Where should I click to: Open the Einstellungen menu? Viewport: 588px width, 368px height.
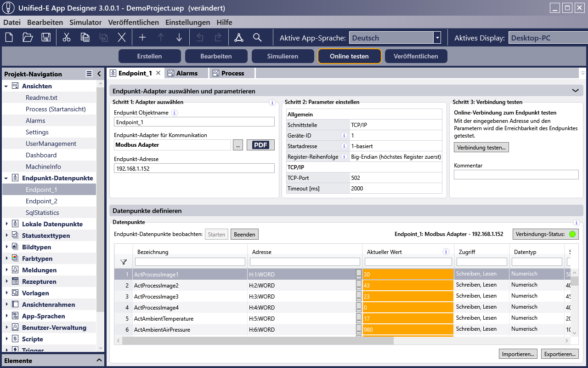(x=188, y=22)
